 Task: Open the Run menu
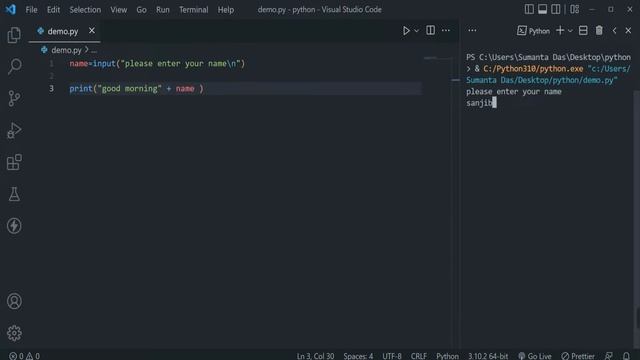[162, 9]
